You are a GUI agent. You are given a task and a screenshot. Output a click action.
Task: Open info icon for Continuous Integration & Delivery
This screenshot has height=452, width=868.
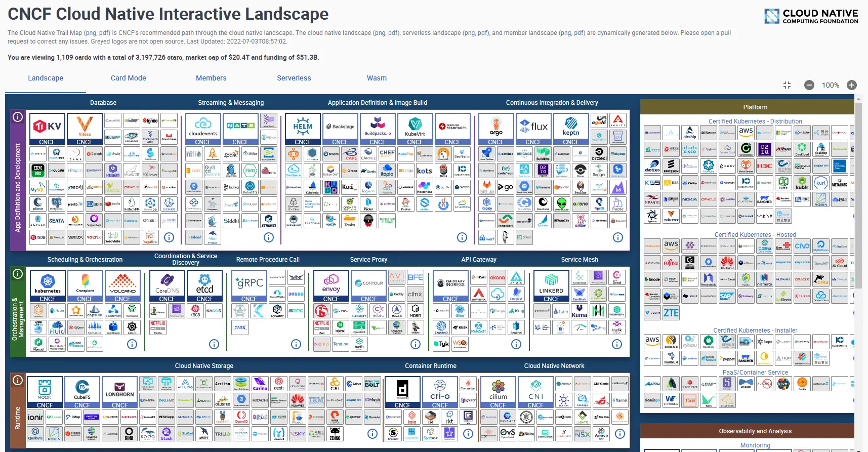(618, 237)
